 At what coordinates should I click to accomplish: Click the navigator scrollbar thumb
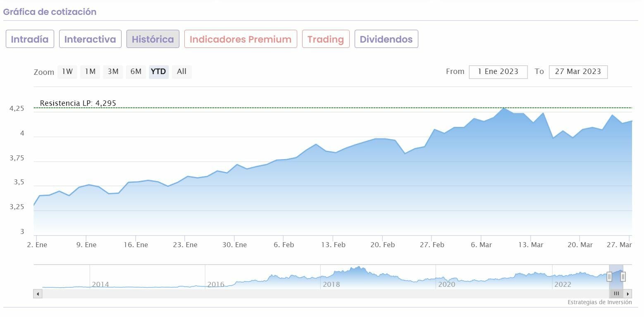tap(616, 294)
